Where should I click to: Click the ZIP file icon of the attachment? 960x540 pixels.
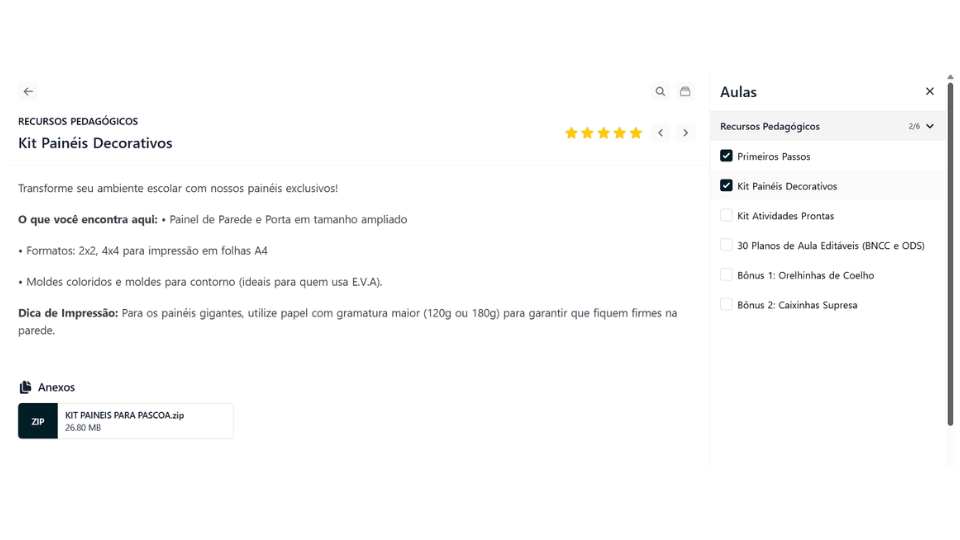coord(38,421)
